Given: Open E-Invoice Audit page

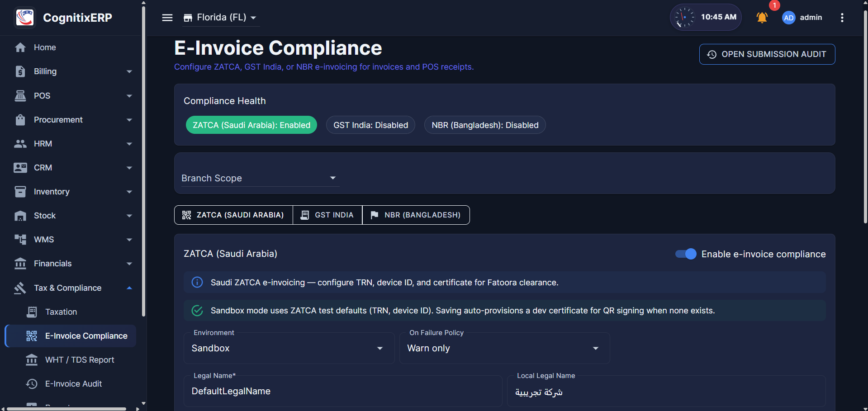Looking at the screenshot, I should click(x=71, y=384).
